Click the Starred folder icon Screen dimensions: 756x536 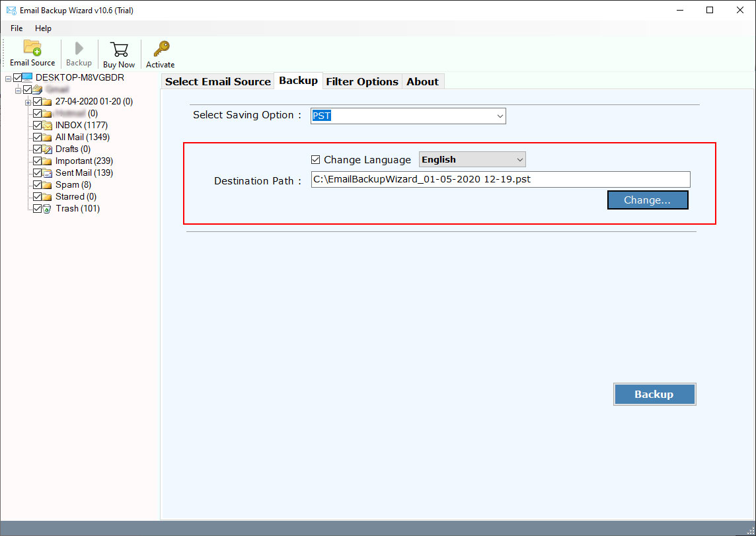pos(47,197)
